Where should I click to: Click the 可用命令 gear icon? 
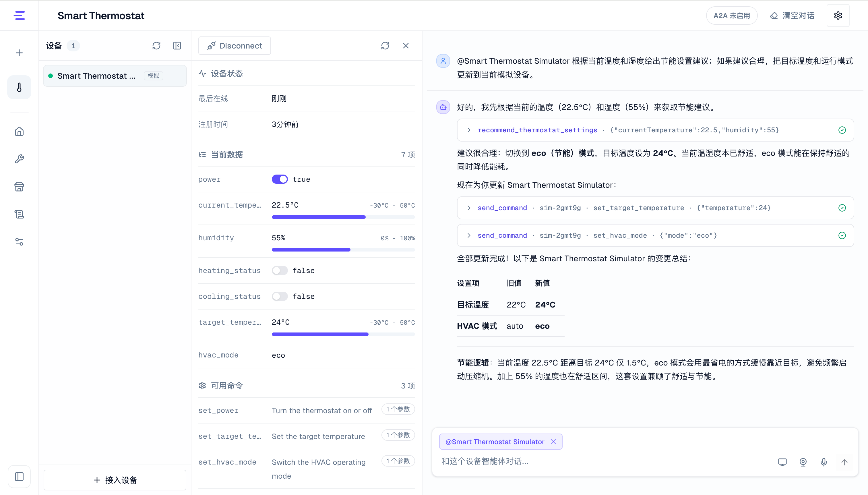pos(203,386)
